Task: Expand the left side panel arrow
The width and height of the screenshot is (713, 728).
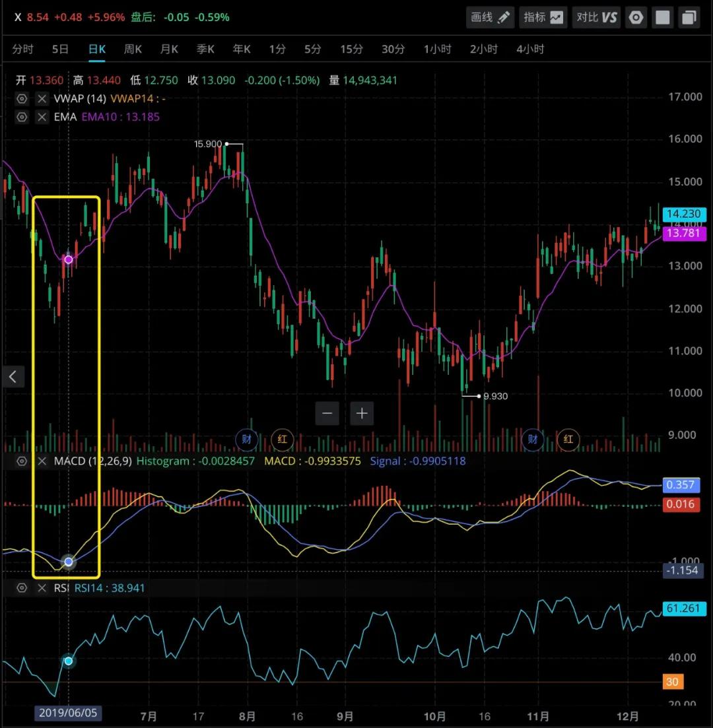Action: tap(13, 377)
